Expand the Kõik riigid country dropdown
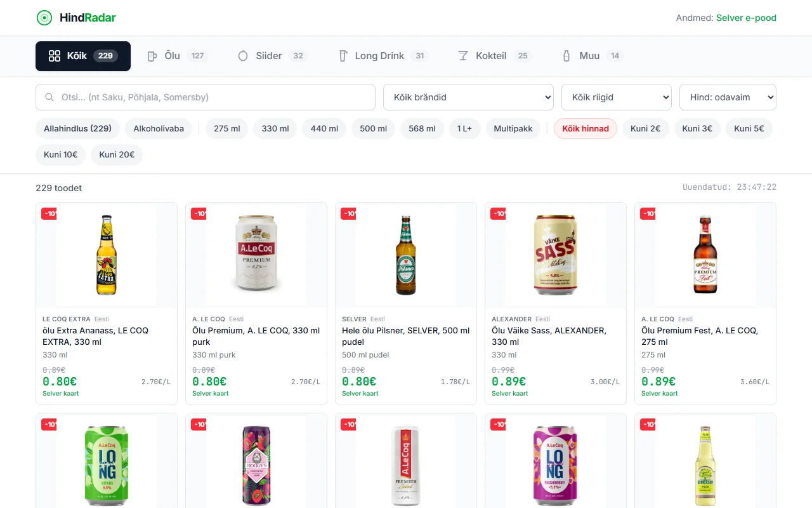The width and height of the screenshot is (812, 508). click(617, 97)
